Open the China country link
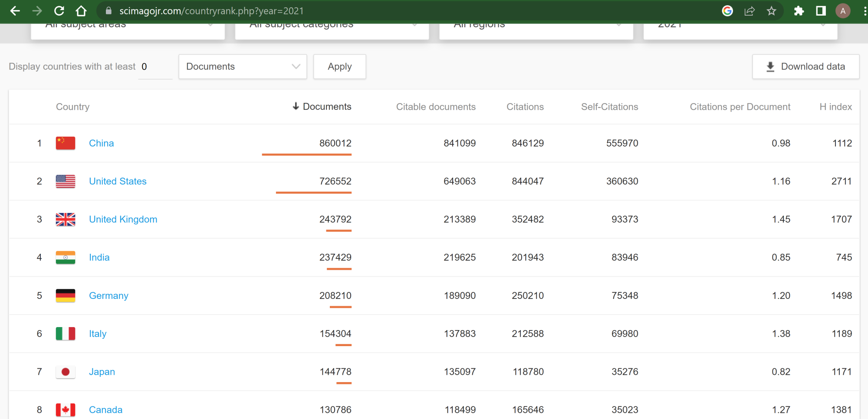Image resolution: width=868 pixels, height=419 pixels. [102, 143]
